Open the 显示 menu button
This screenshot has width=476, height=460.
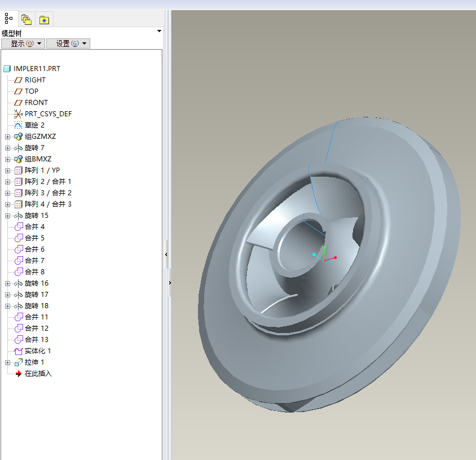[x=23, y=43]
